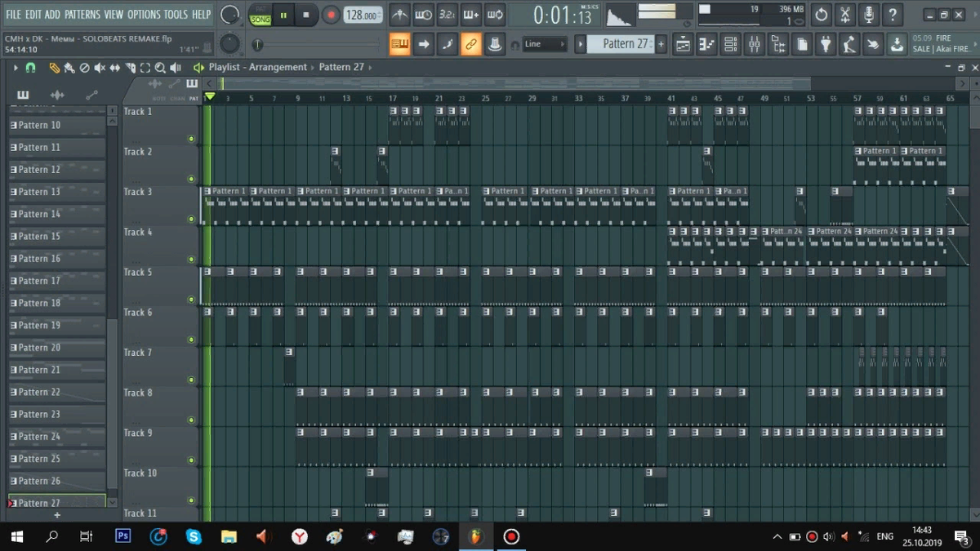Open the Mixer view button
Image resolution: width=980 pixels, height=551 pixels.
point(755,45)
